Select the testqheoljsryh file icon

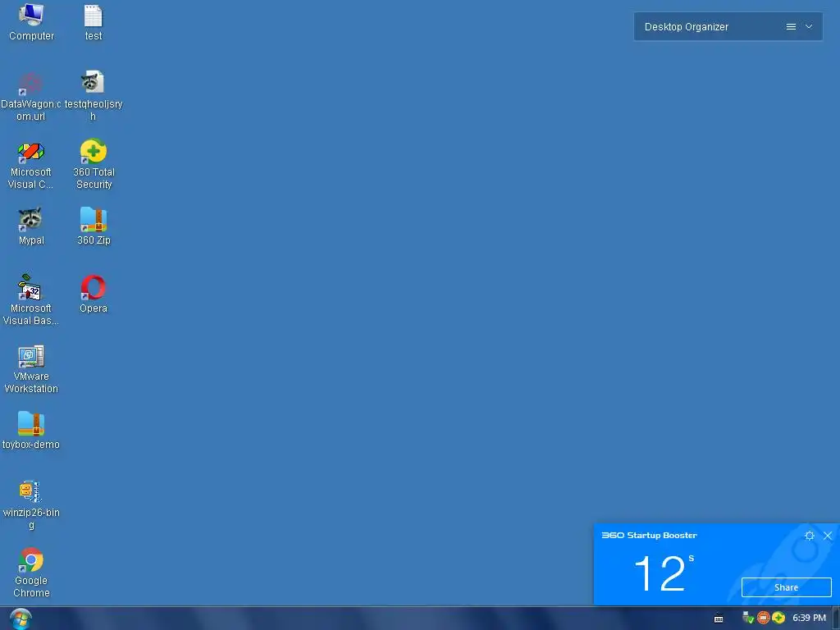tap(94, 97)
